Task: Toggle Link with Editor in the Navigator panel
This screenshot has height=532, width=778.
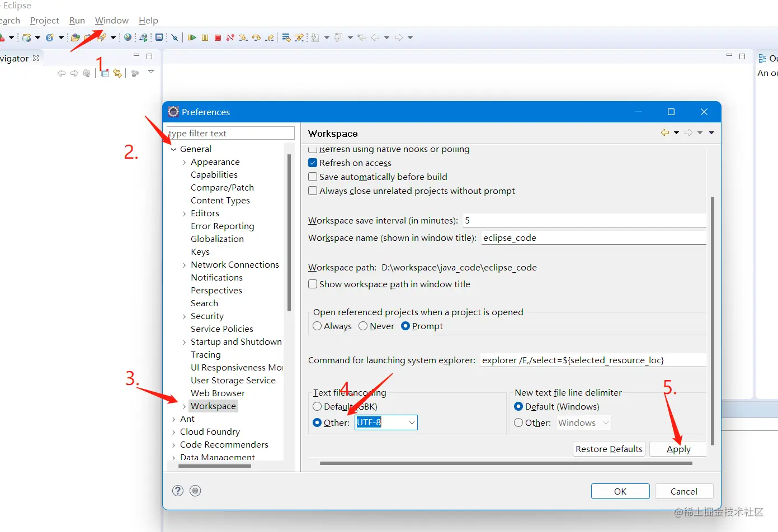Action: pos(117,73)
